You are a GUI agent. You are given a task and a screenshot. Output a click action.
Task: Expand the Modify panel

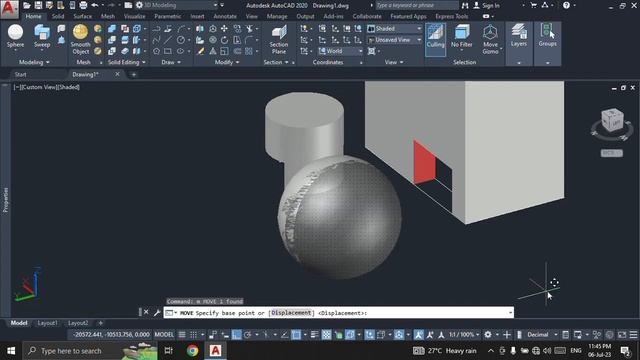[x=227, y=62]
